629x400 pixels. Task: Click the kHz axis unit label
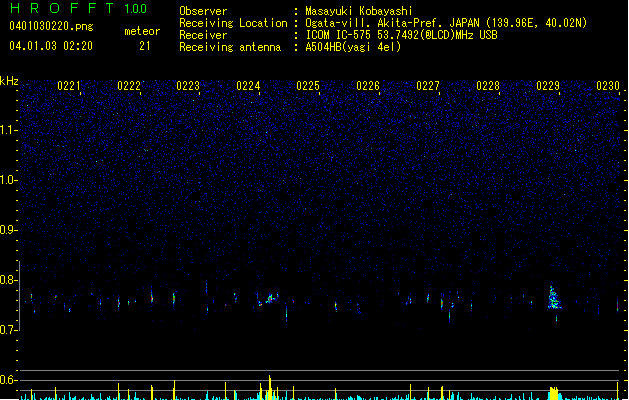point(9,81)
